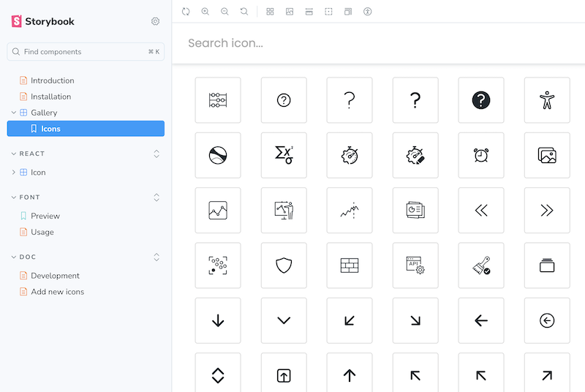The height and width of the screenshot is (392, 585).
Task: Click the double left chevrons icon
Action: pos(481,211)
